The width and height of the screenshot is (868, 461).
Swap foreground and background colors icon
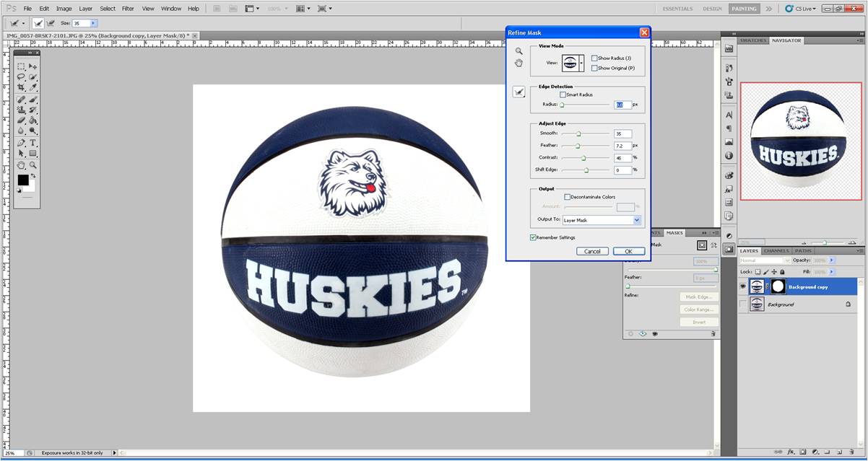(33, 175)
